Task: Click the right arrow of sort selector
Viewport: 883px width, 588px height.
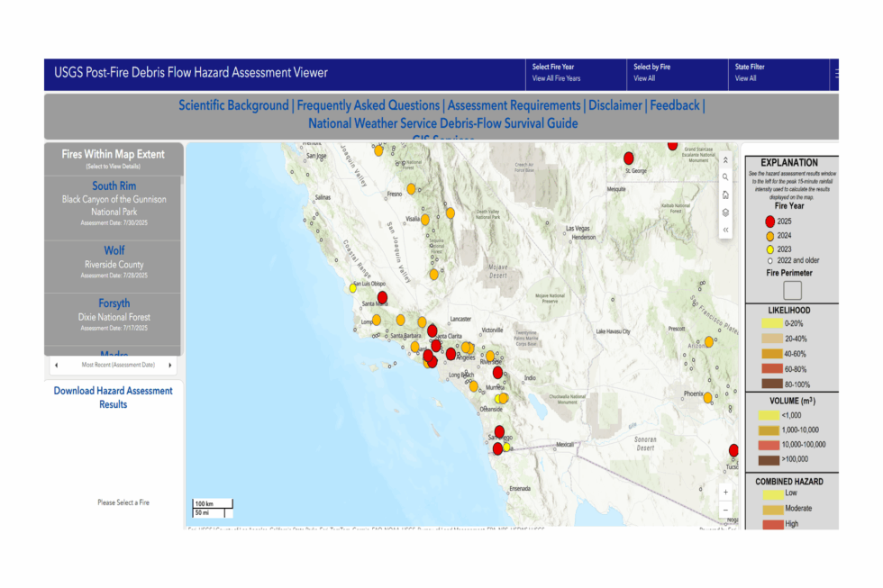Action: click(x=169, y=366)
